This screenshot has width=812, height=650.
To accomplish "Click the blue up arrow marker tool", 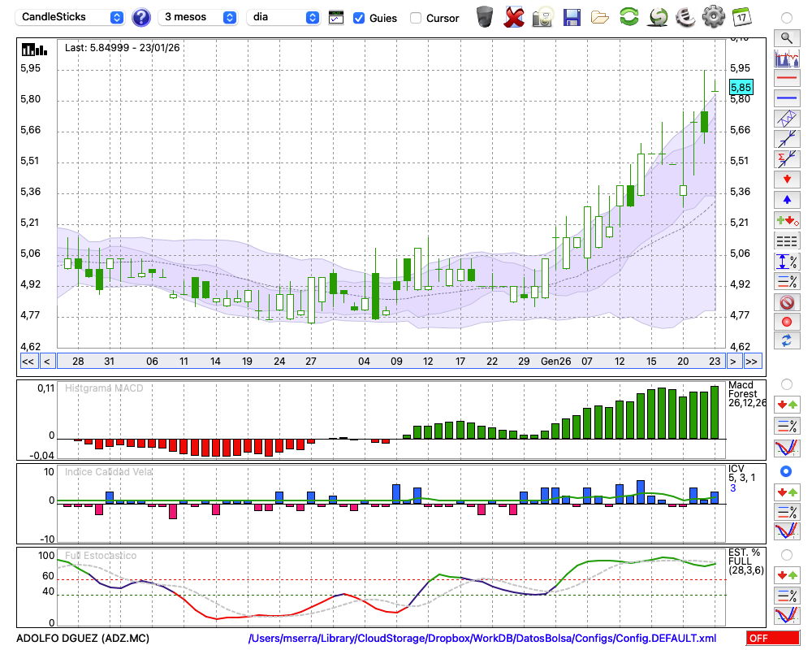I will 786,199.
